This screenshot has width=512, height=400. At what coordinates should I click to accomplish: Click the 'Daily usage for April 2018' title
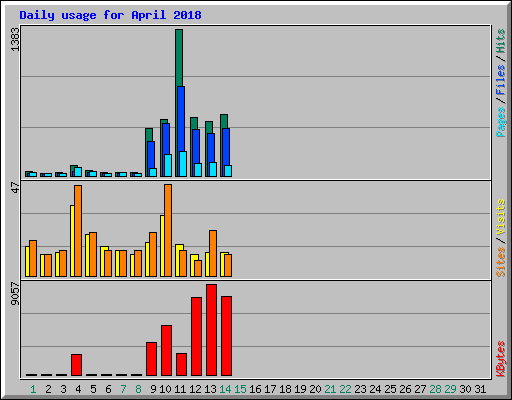point(110,15)
